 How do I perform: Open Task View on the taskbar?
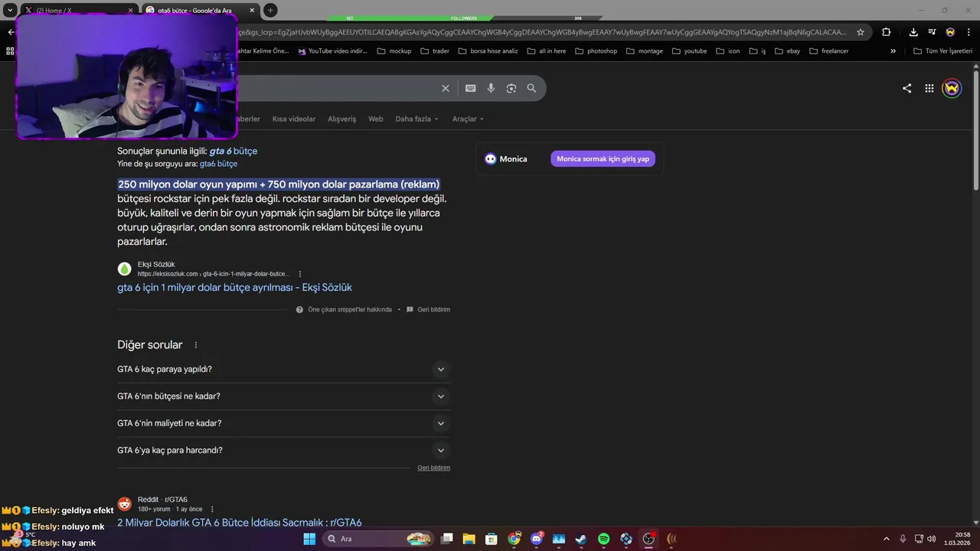point(447,539)
